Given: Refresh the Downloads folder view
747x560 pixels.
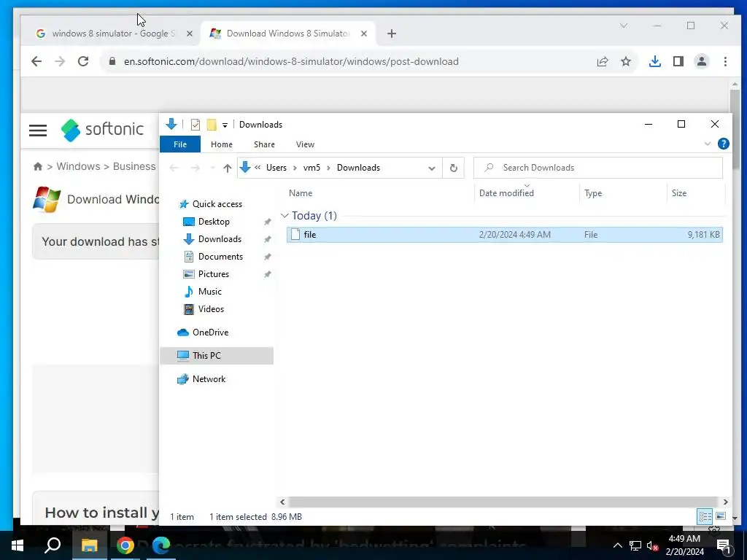Looking at the screenshot, I should (454, 168).
